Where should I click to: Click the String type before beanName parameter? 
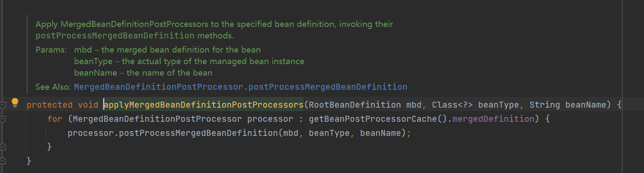click(x=545, y=105)
